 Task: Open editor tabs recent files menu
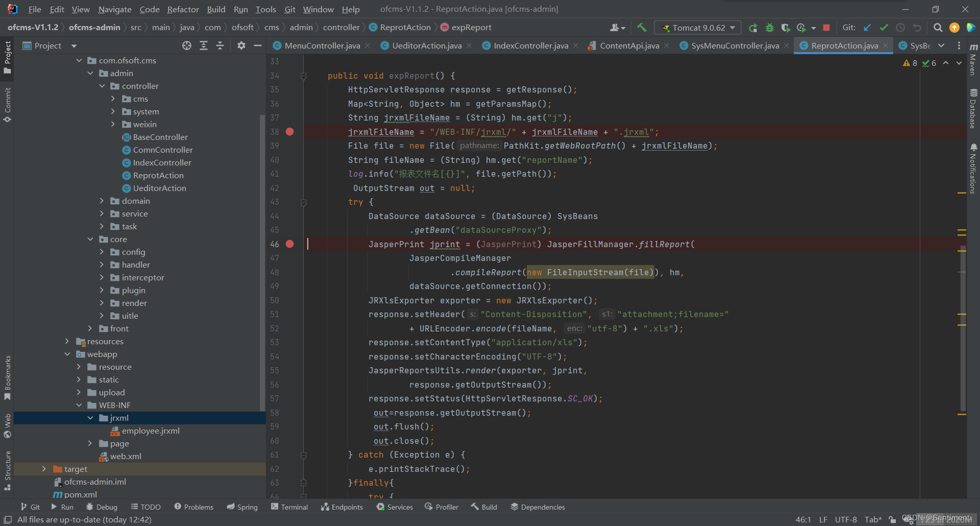point(959,45)
